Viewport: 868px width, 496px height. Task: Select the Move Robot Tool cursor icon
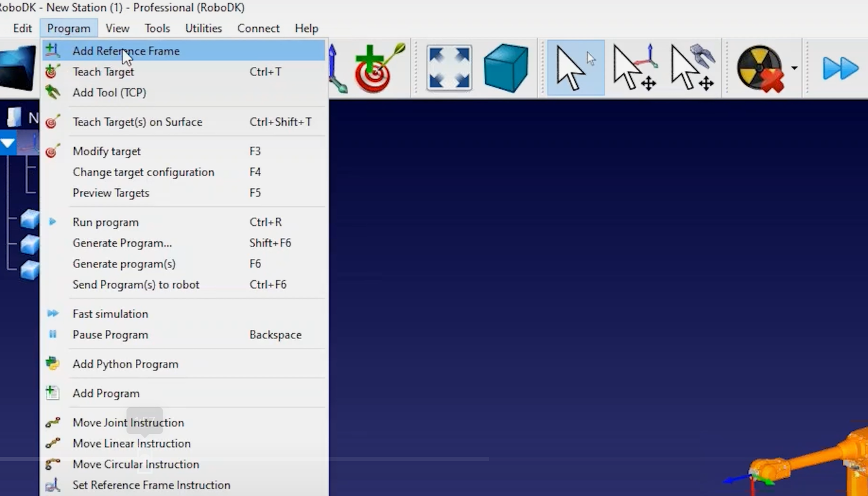(692, 68)
